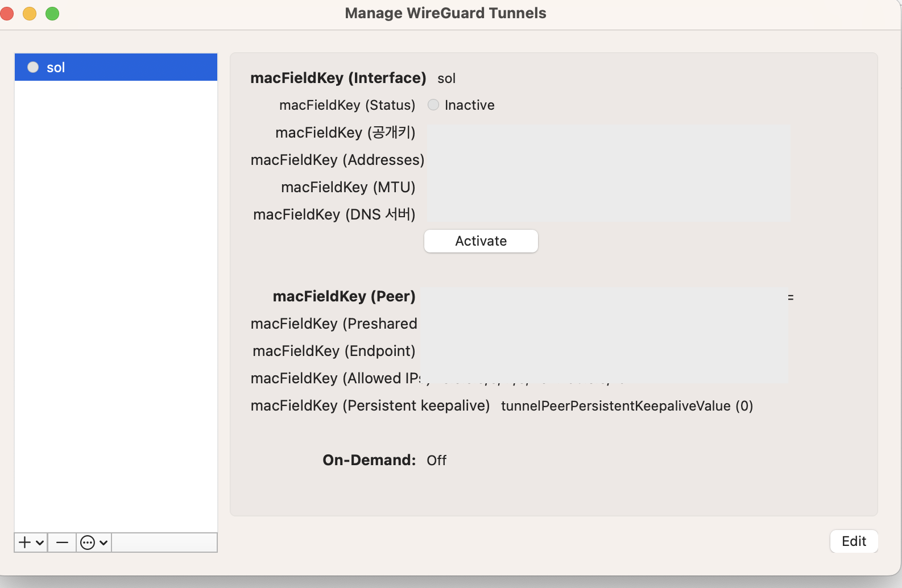Click the interface name value sol
This screenshot has width=902, height=588.
pos(446,78)
